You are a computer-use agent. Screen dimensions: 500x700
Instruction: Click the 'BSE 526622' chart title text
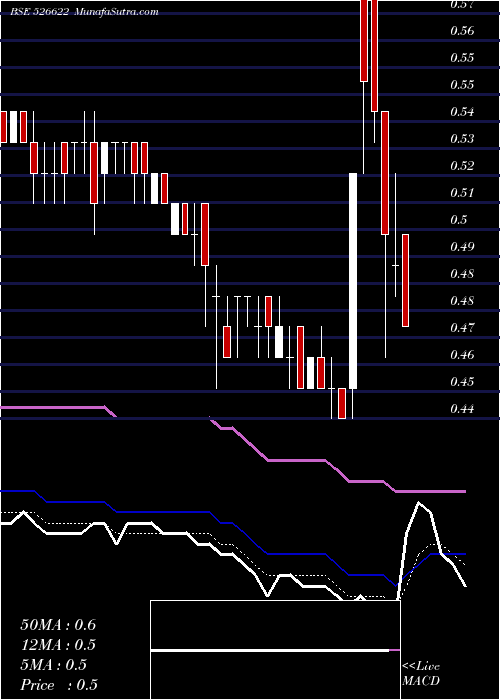pos(40,12)
